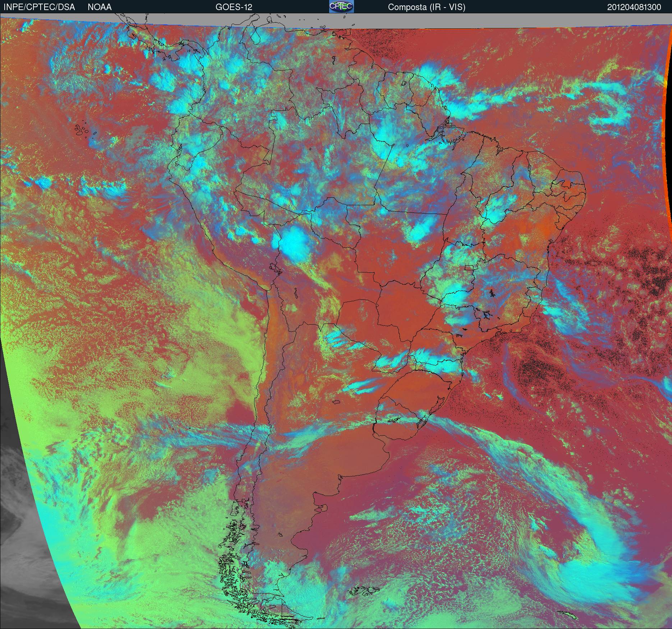Click the INPE/CPTEC/DSA label
Viewport: 672px width, 629px height.
[x=39, y=7]
